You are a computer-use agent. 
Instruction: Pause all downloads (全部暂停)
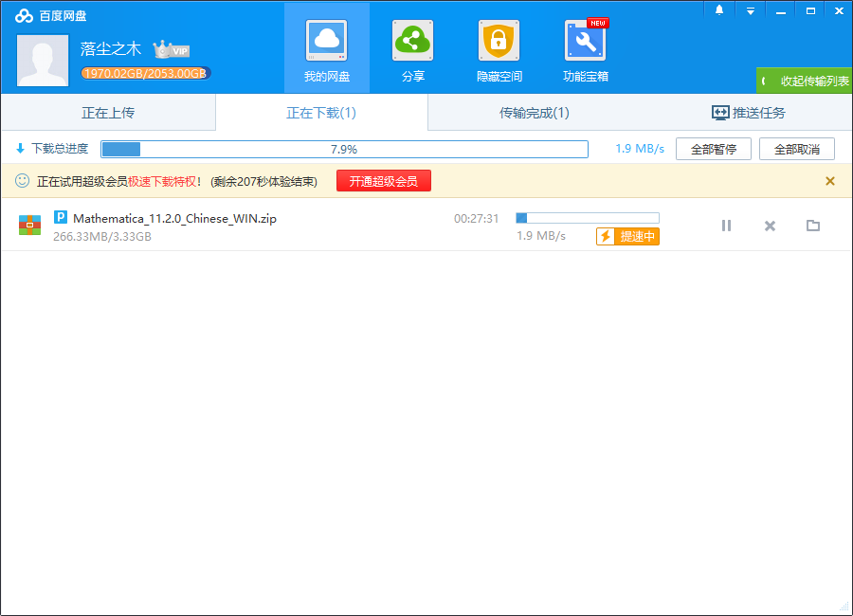(713, 149)
